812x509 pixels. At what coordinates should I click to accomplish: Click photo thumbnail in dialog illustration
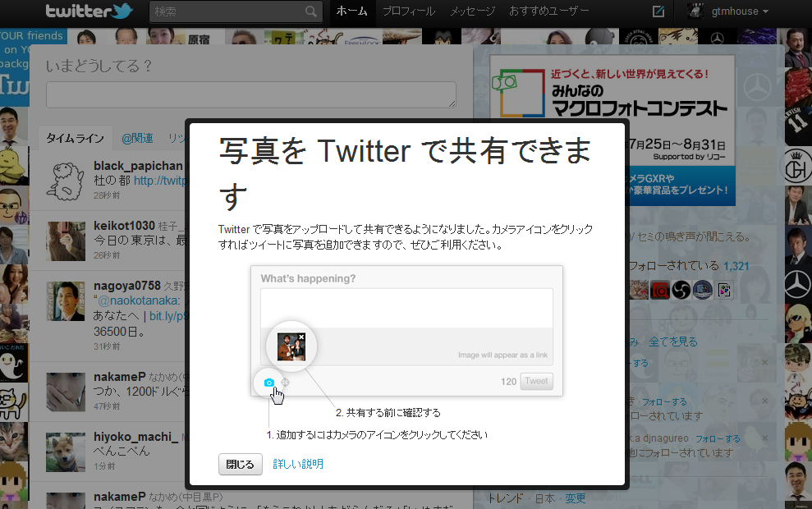(x=291, y=346)
